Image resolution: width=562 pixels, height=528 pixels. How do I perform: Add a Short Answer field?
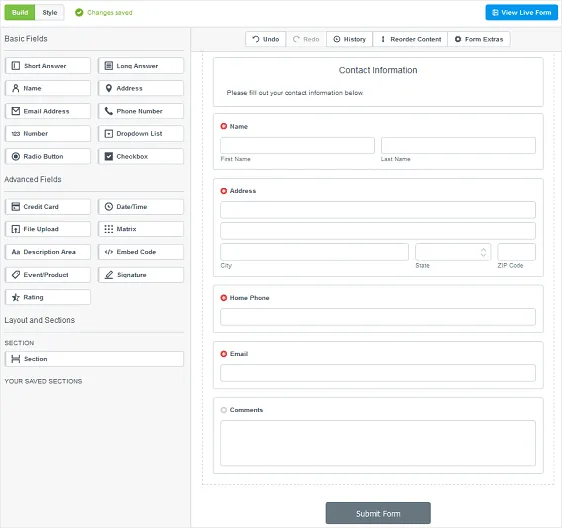(x=48, y=66)
